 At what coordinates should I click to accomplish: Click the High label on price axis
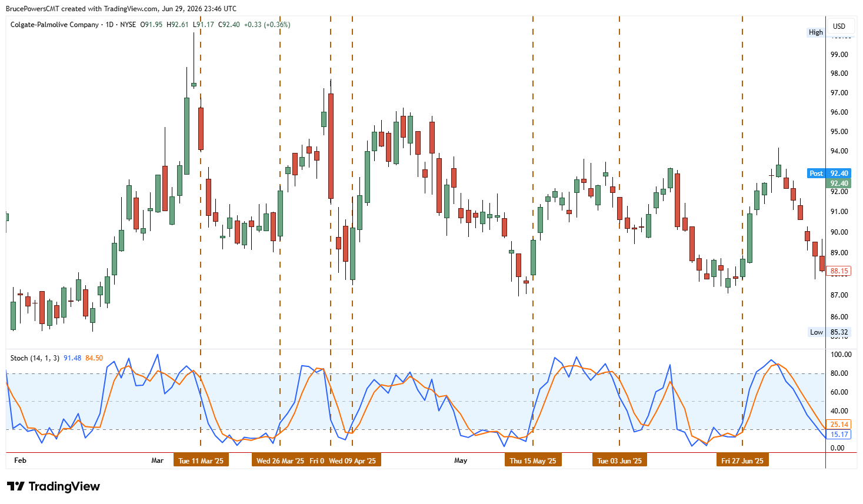[x=816, y=32]
